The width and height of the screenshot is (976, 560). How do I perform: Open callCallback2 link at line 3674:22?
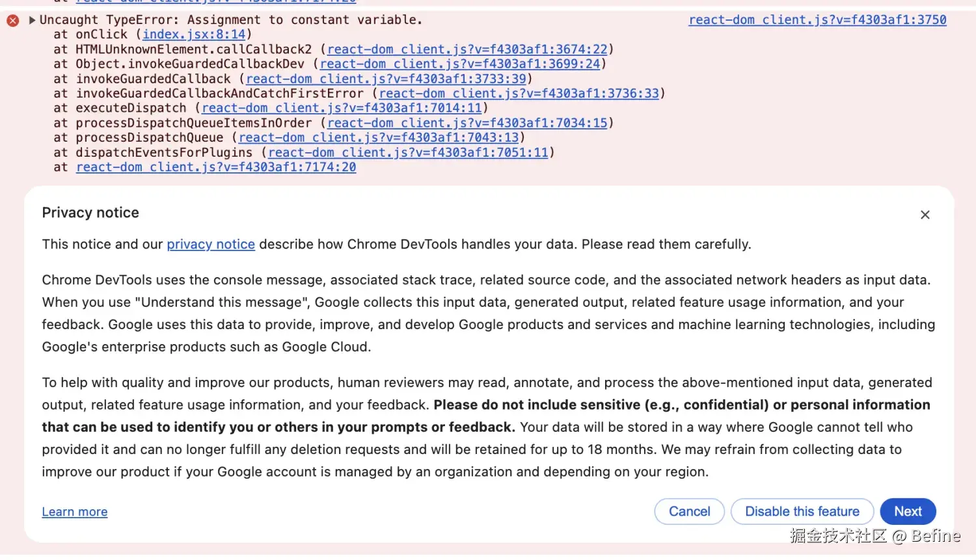[467, 49]
